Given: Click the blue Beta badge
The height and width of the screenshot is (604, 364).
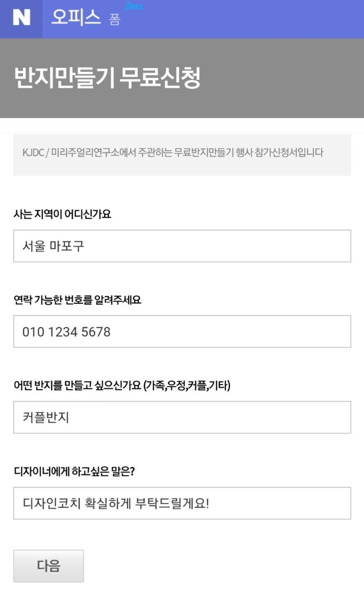Looking at the screenshot, I should click(133, 6).
